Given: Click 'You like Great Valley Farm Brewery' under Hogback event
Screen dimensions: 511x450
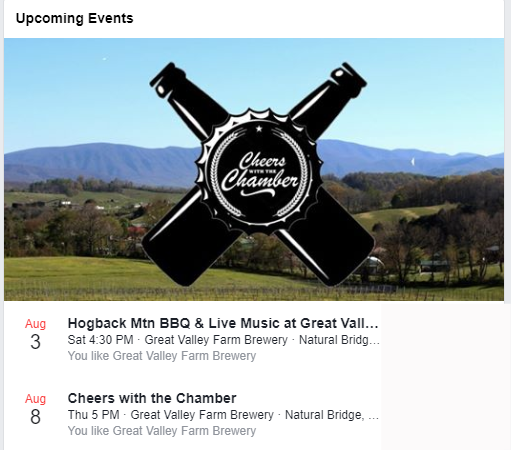Looking at the screenshot, I should click(x=162, y=356).
